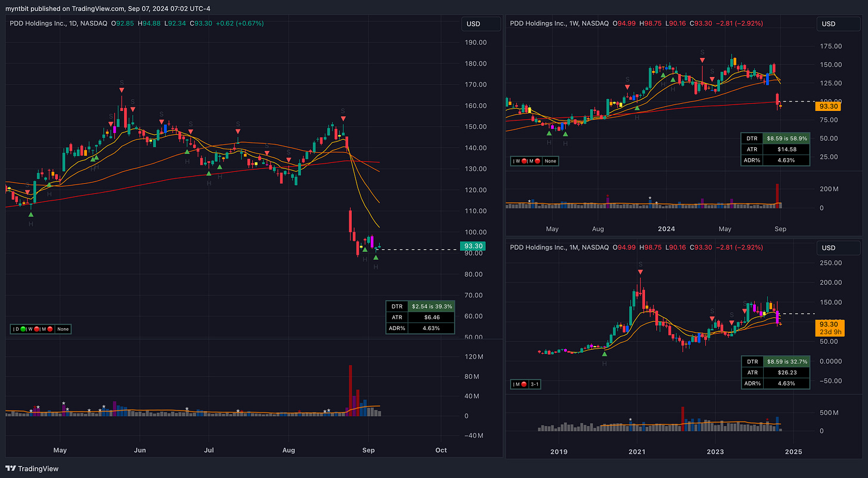868x478 pixels.
Task: Click the 'None' label in the daily chart status box
Action: [x=63, y=329]
